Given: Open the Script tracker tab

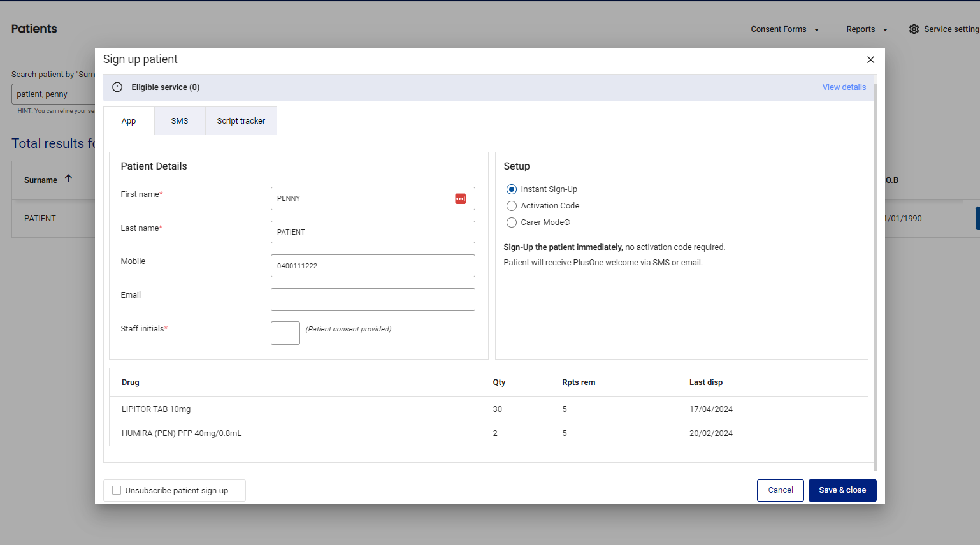Looking at the screenshot, I should 241,121.
